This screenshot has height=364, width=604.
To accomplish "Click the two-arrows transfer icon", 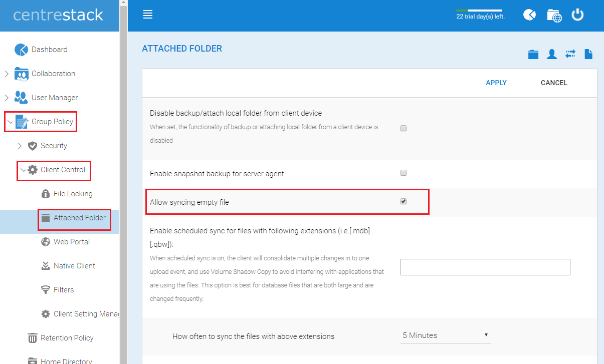I will (x=570, y=54).
